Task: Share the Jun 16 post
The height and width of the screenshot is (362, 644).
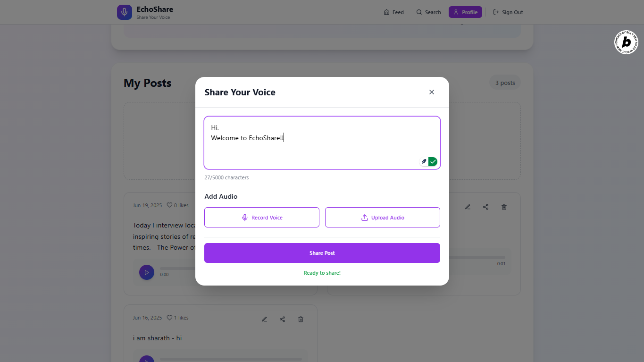Action: (282, 320)
